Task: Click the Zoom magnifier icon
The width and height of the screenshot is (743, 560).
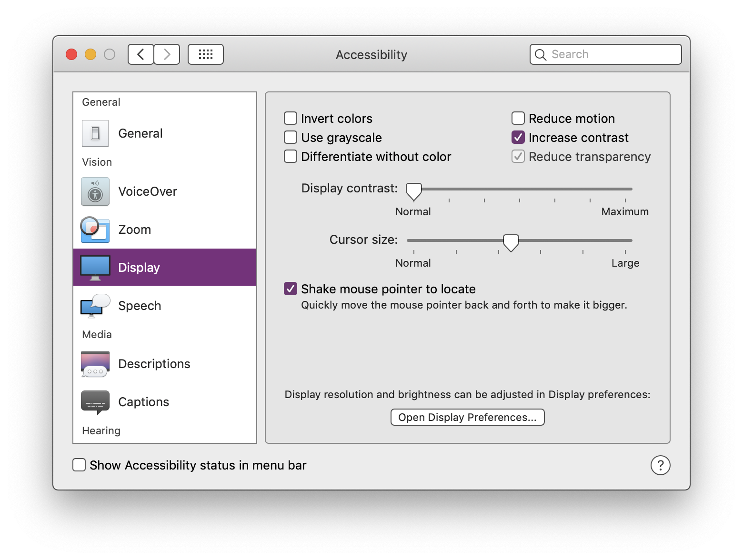Action: (x=95, y=230)
